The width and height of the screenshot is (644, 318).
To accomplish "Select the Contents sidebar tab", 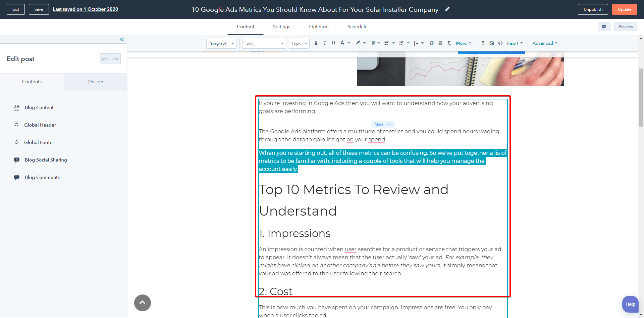I will (x=32, y=82).
